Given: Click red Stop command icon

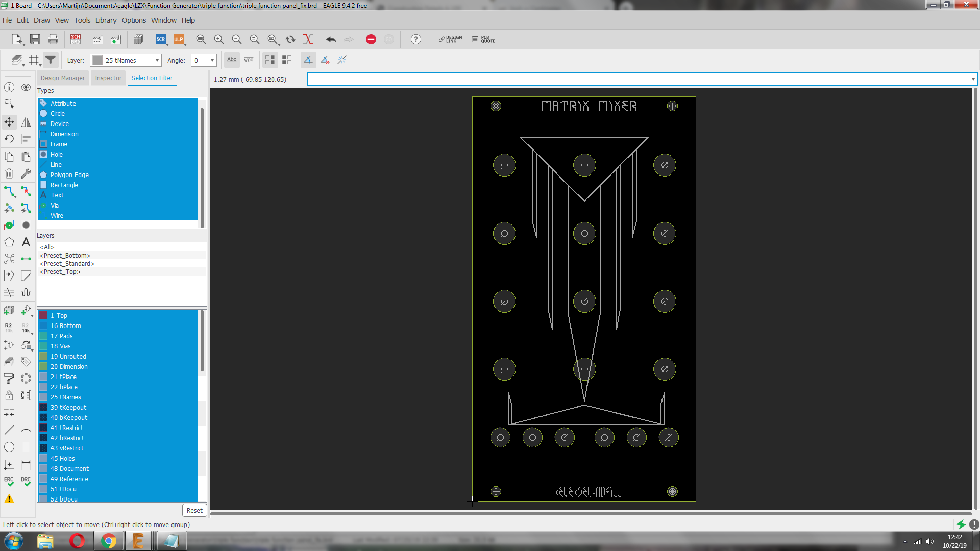Looking at the screenshot, I should pyautogui.click(x=371, y=39).
